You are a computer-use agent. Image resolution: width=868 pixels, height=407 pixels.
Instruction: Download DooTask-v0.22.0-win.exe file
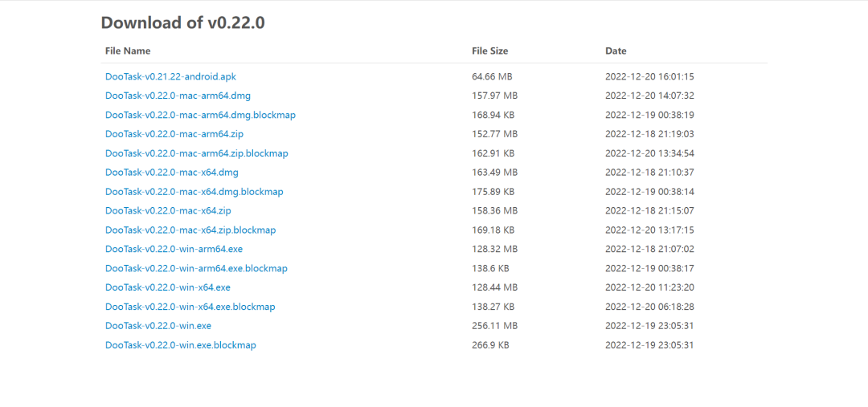point(158,326)
